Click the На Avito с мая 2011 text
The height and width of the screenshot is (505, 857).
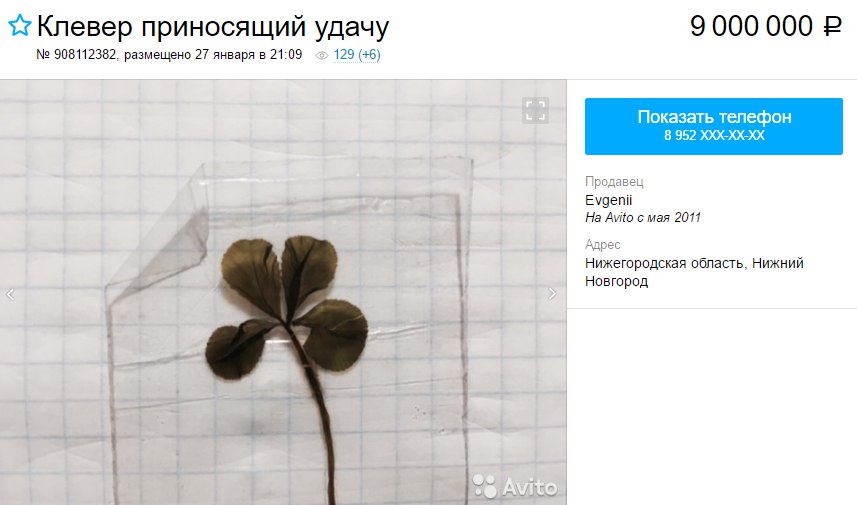[x=643, y=218]
